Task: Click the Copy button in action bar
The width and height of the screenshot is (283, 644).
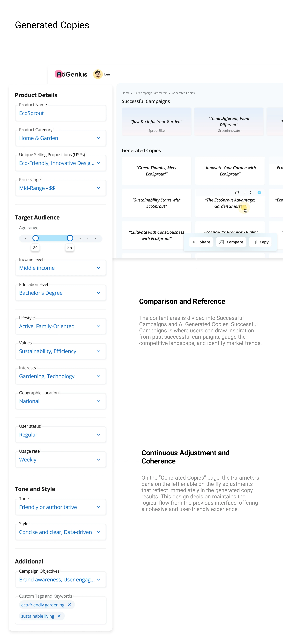Action: pyautogui.click(x=260, y=242)
